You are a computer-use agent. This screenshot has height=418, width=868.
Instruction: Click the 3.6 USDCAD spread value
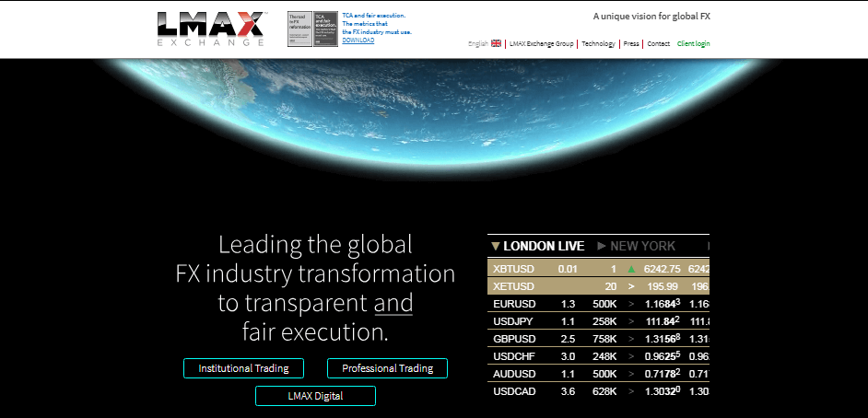click(x=568, y=392)
